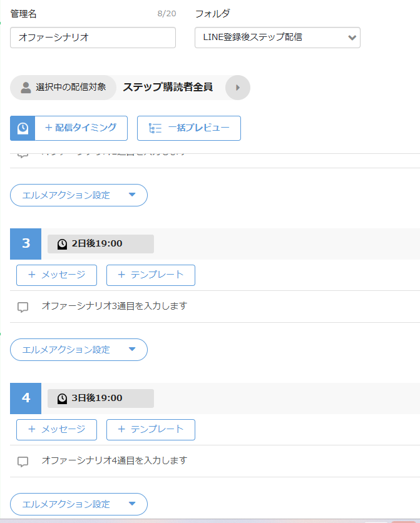The height and width of the screenshot is (523, 420).
Task: Expand エルメアクション設定 below step 3
Action: coord(79,350)
